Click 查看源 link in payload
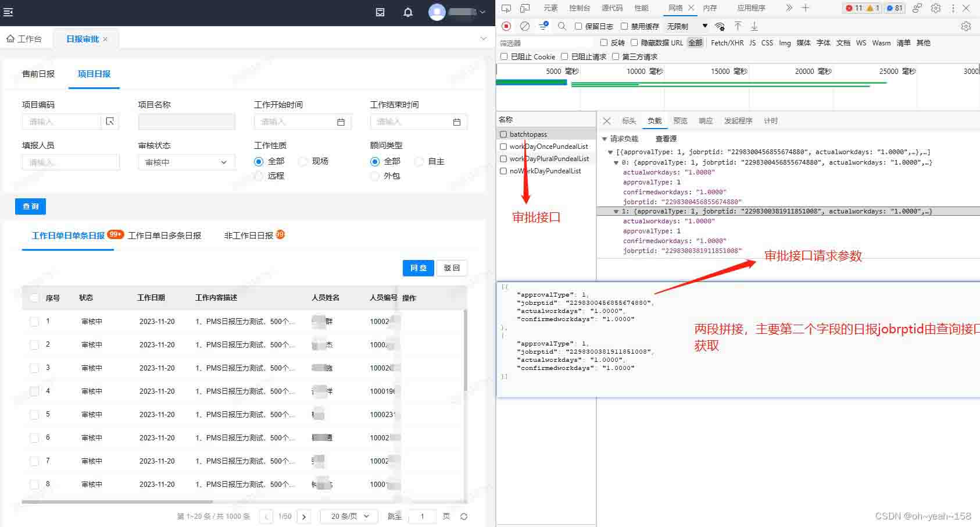Viewport: 980px width, 527px height. (x=666, y=139)
